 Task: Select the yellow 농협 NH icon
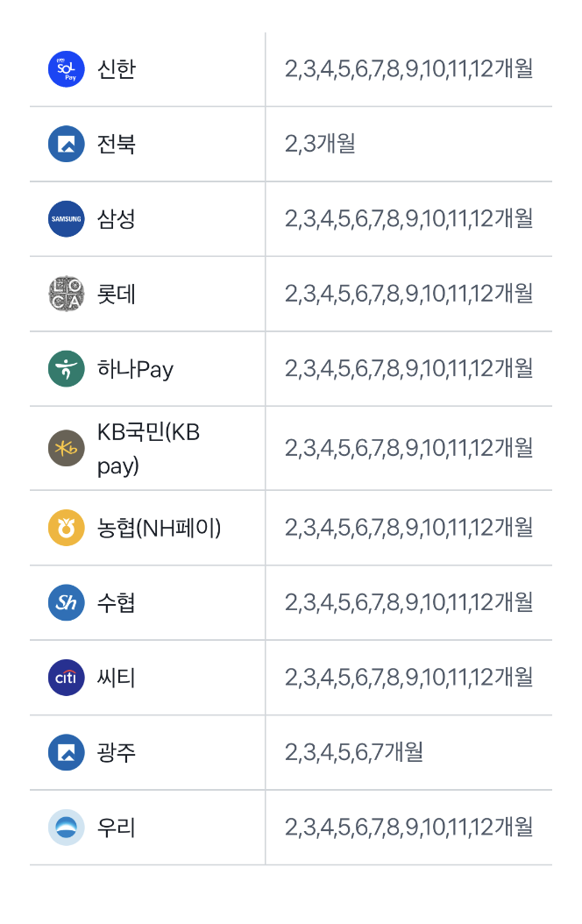[66, 528]
